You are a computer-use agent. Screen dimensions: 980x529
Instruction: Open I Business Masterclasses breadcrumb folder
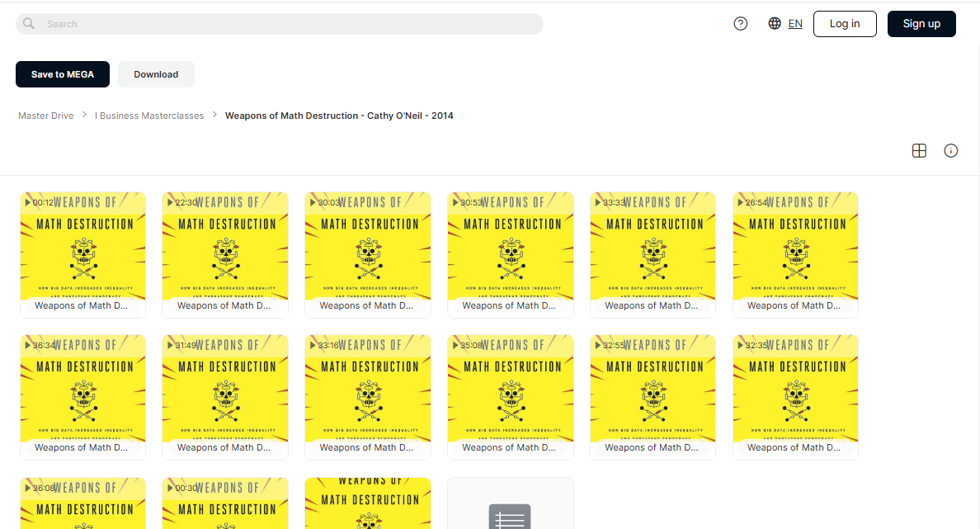[149, 116]
